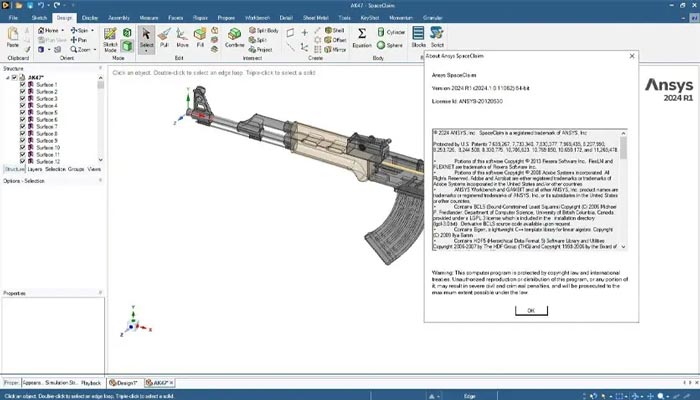Click the Open folder icon in title bar
Image resolution: width=700 pixels, height=400 pixels.
pyautogui.click(x=19, y=5)
